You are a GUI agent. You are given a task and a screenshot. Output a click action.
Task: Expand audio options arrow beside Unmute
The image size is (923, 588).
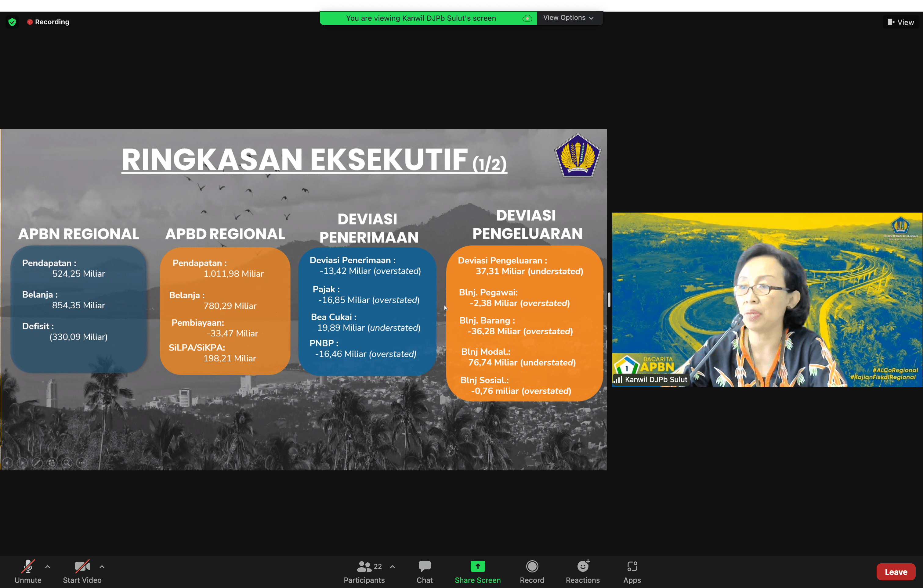[48, 567]
